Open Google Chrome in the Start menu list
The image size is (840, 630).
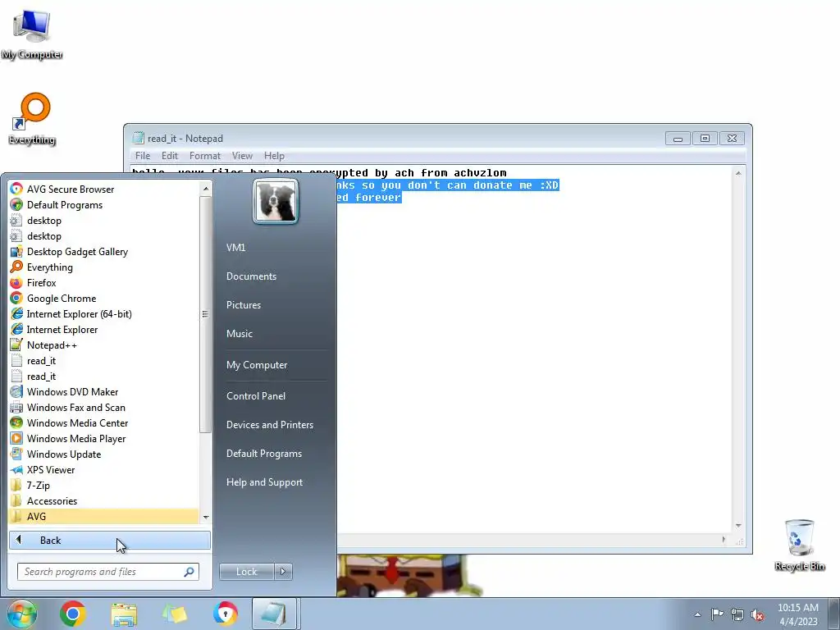click(103, 298)
